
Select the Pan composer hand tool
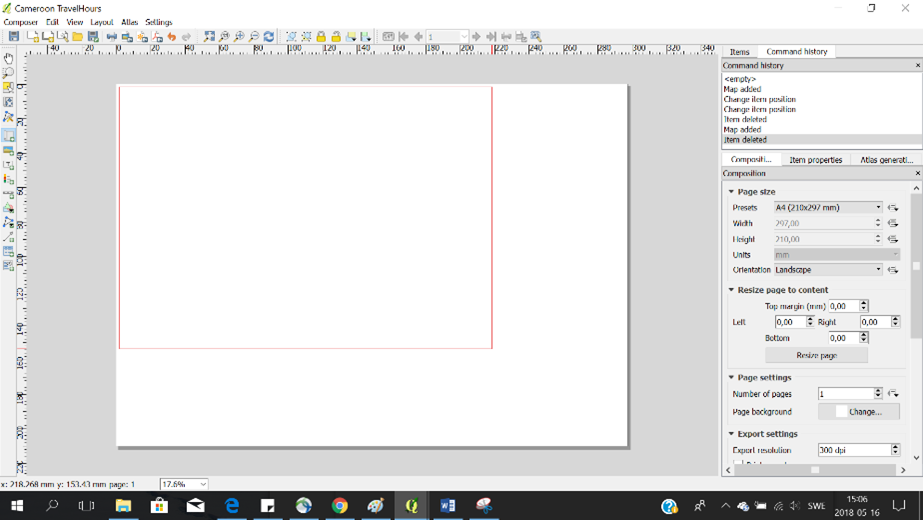click(8, 58)
